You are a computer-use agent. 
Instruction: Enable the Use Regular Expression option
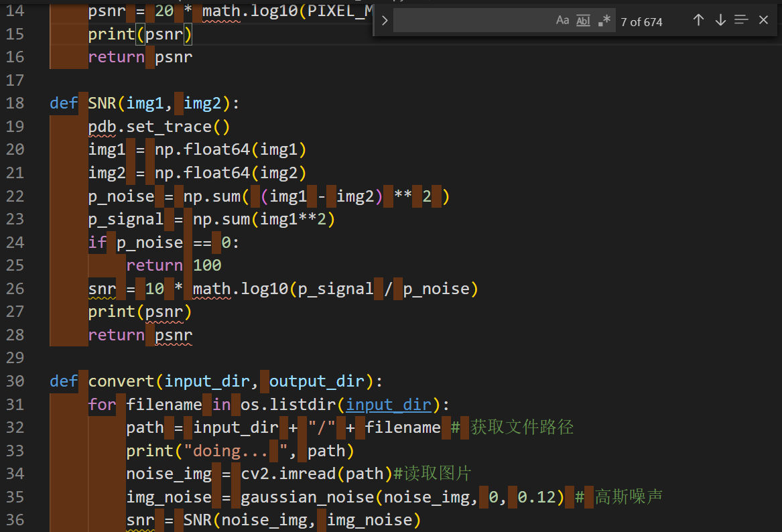tap(602, 20)
